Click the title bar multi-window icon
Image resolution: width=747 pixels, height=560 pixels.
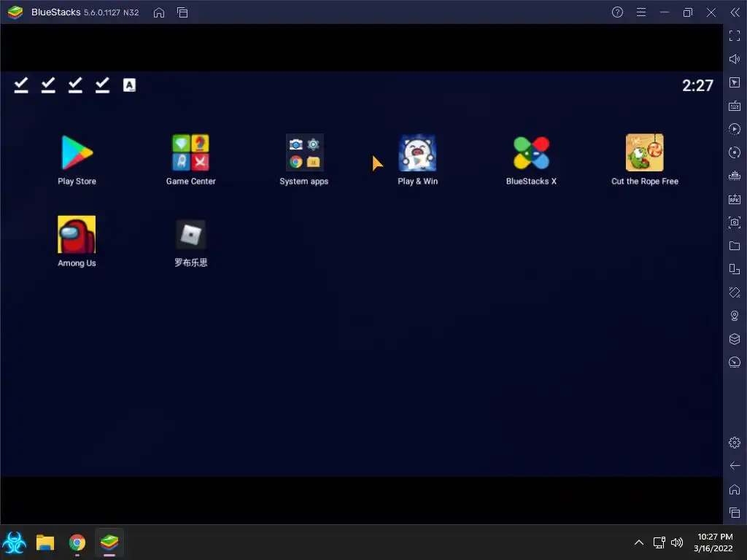182,12
